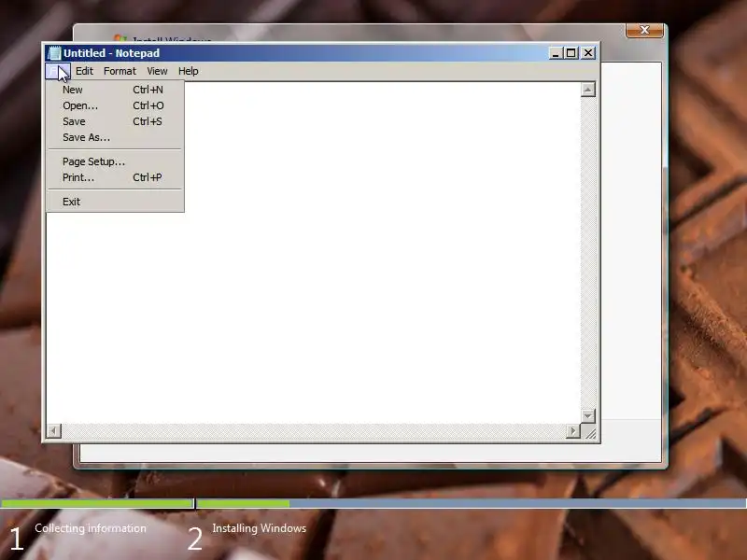
Task: Choose Open... from the File menu
Action: 114,105
